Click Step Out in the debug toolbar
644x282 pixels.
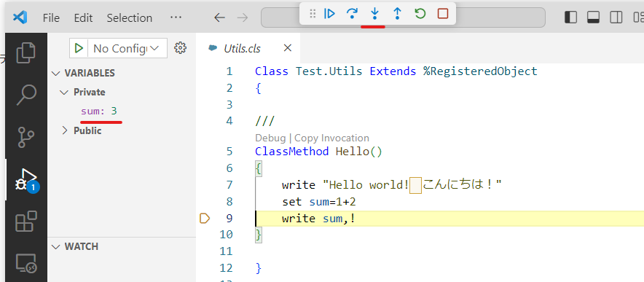click(397, 14)
